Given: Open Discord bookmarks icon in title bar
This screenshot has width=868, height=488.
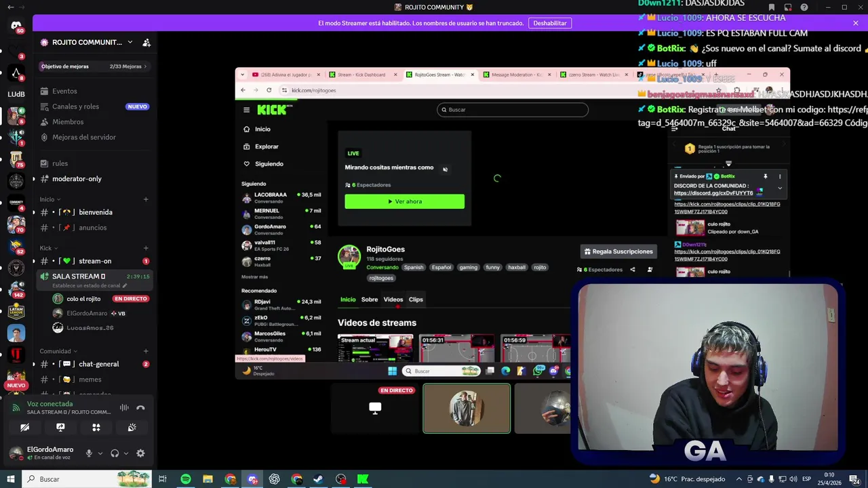Looking at the screenshot, I should (x=772, y=7).
